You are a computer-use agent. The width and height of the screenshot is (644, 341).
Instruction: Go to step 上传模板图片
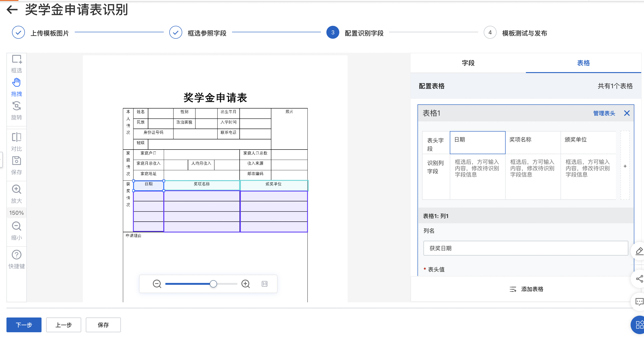coord(41,33)
